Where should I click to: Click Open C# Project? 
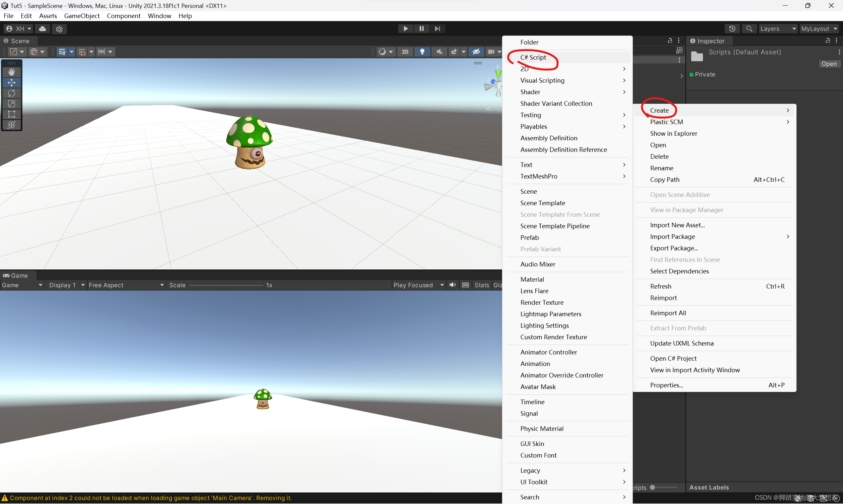click(715, 359)
